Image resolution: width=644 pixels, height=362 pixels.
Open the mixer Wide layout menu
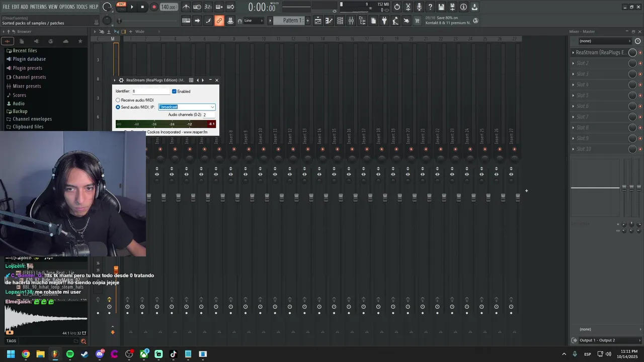point(140,32)
